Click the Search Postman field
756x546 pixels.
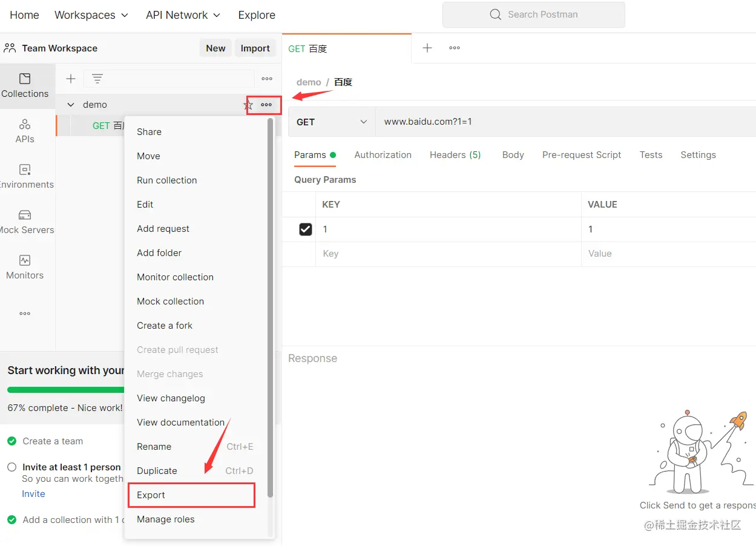[533, 15]
